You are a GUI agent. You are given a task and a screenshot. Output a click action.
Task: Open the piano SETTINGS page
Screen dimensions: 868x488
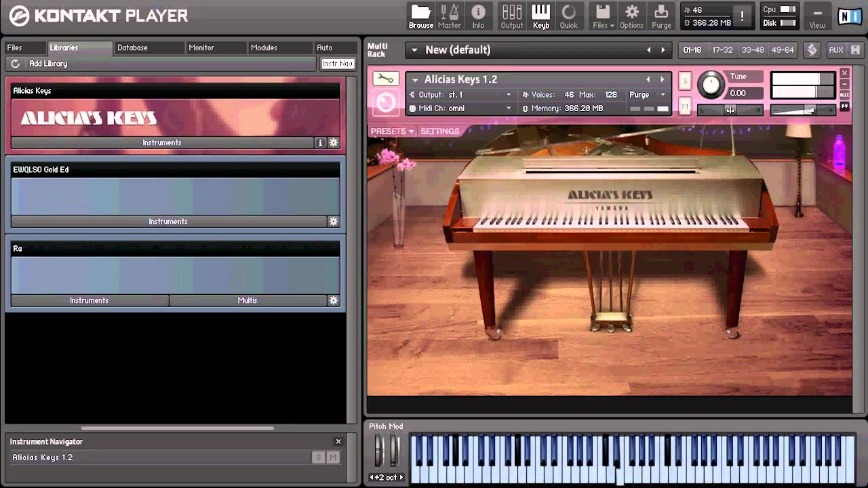click(440, 131)
